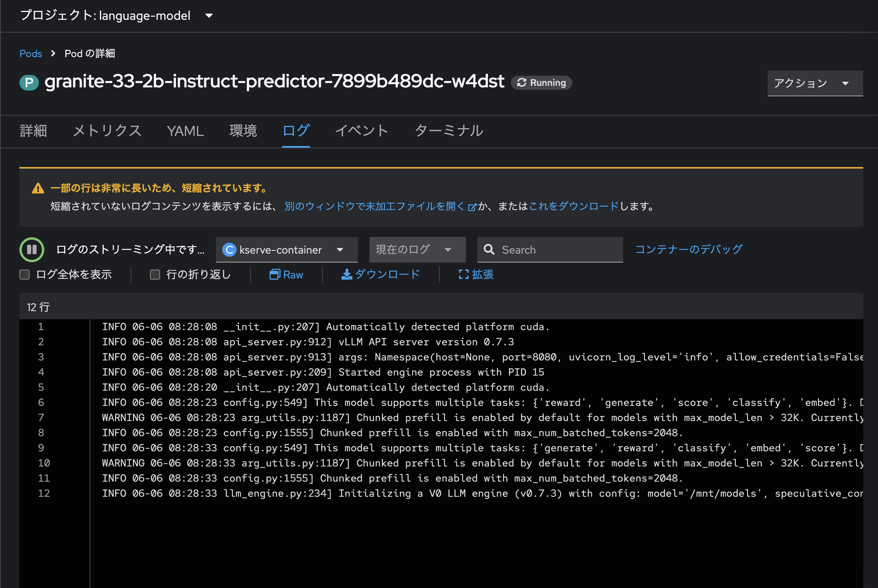Open the 現在のログ dropdown
The image size is (878, 588).
417,250
